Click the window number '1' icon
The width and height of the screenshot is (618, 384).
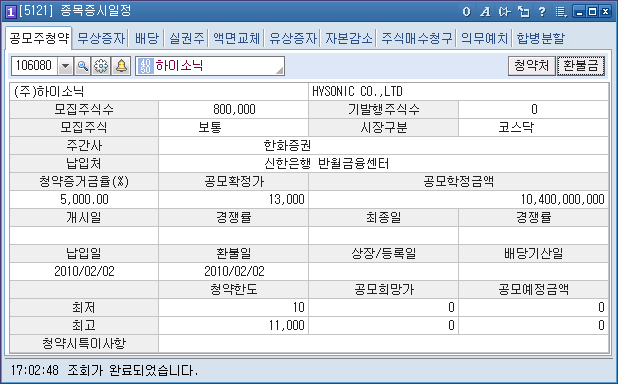click(11, 12)
